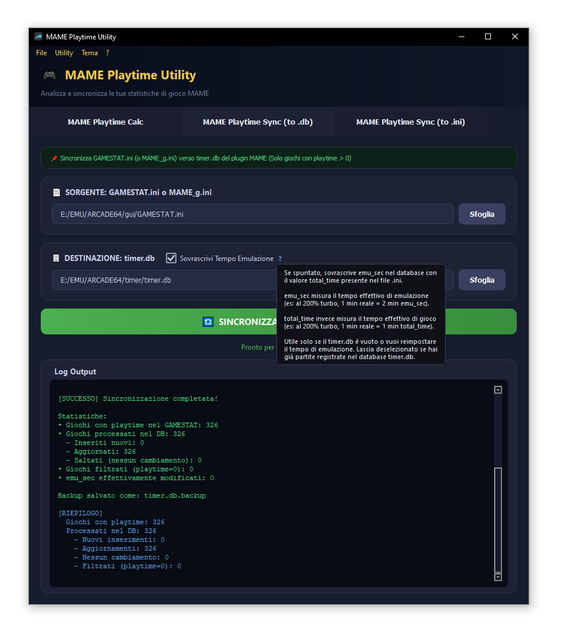Click the app icon in the title bar

coord(38,37)
